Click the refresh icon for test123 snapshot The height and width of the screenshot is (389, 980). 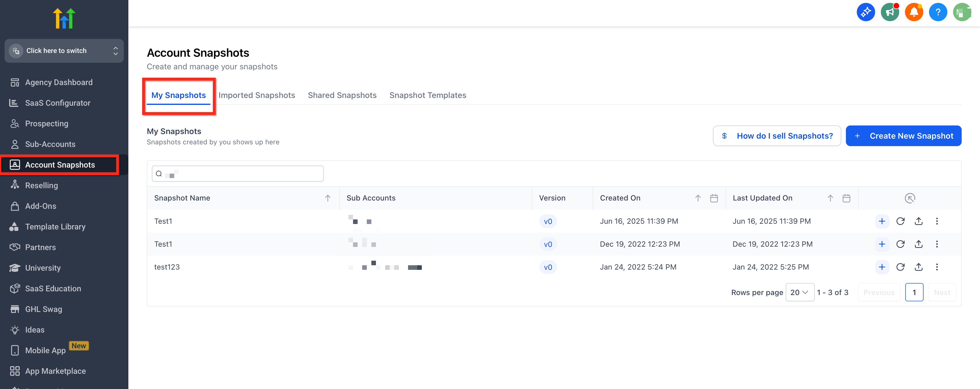click(900, 267)
